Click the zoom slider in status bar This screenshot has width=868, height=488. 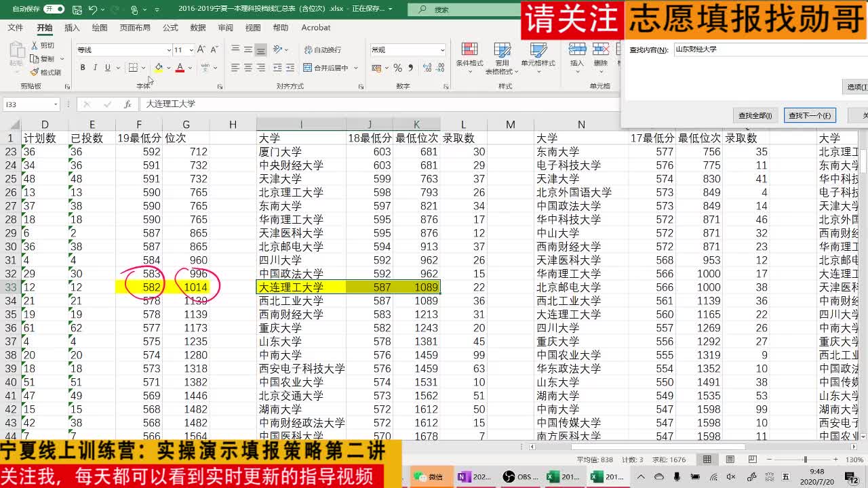click(x=805, y=460)
